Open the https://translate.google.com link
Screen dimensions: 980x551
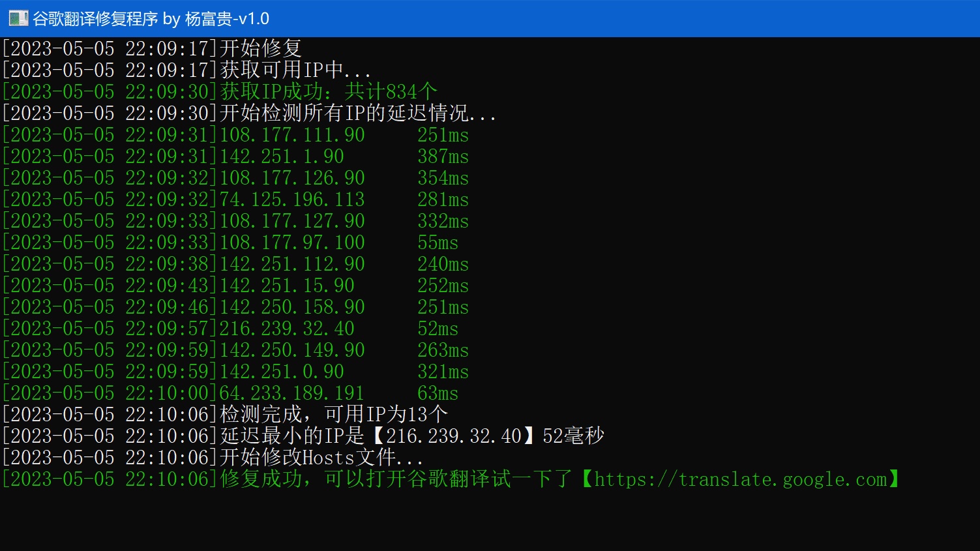741,479
